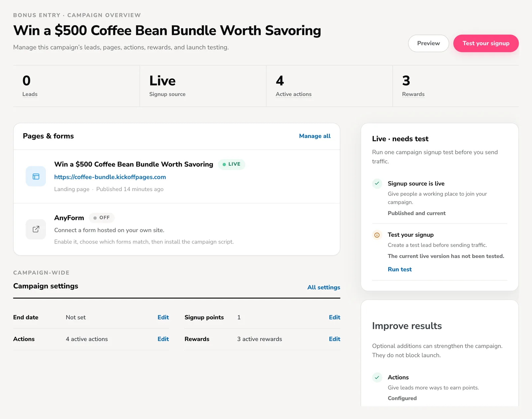Click the main campaign title heading
This screenshot has height=419, width=532.
(167, 30)
